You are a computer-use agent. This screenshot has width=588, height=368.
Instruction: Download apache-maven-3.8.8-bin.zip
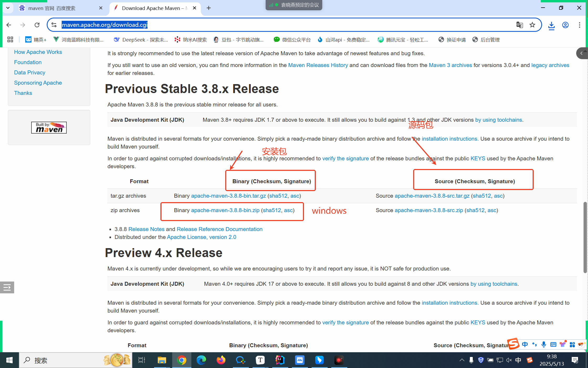[225, 210]
